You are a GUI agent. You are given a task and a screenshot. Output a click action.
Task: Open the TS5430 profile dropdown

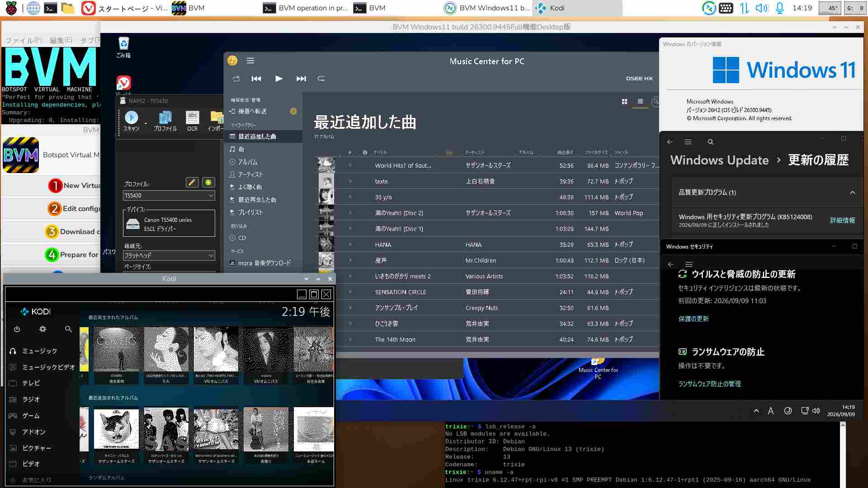(169, 196)
